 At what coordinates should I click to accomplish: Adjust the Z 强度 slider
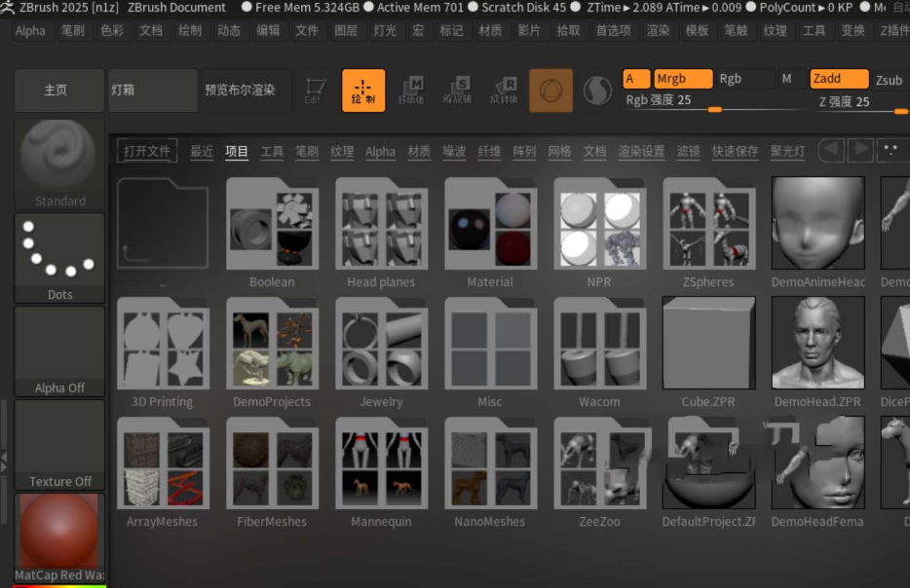[x=860, y=103]
